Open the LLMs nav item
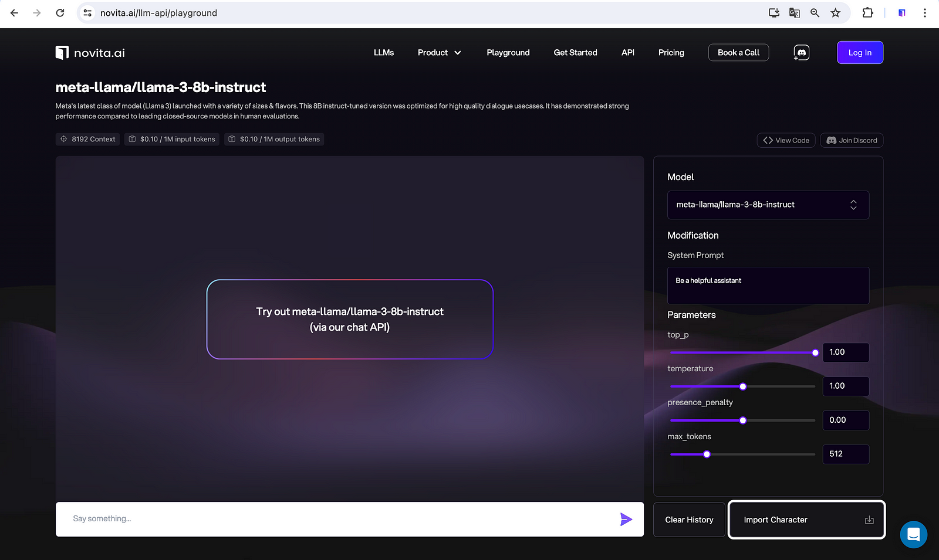The image size is (939, 560). (384, 53)
